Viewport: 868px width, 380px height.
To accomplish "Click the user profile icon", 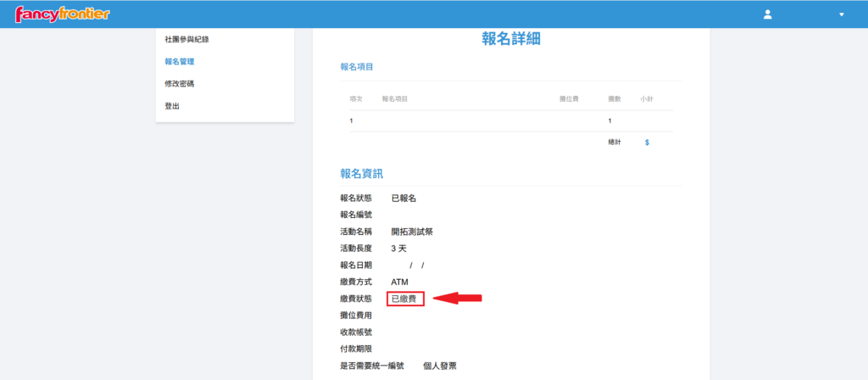I will point(768,14).
